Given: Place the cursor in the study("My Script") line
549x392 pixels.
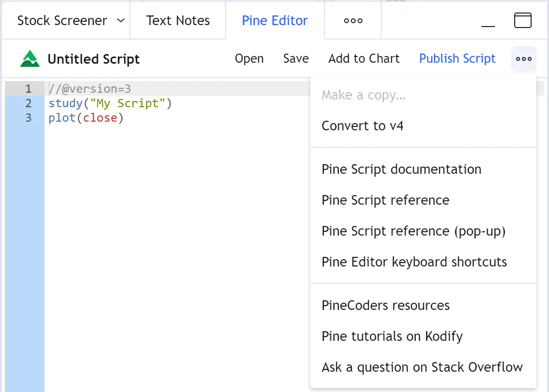Looking at the screenshot, I should point(110,103).
